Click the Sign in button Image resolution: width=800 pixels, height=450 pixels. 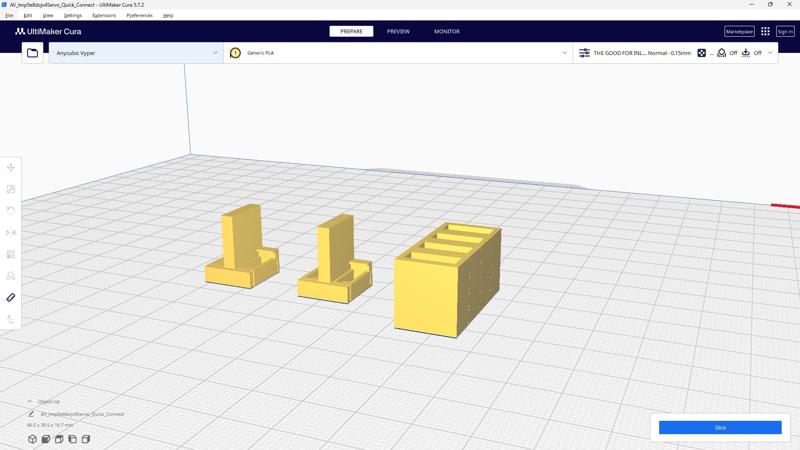click(785, 32)
